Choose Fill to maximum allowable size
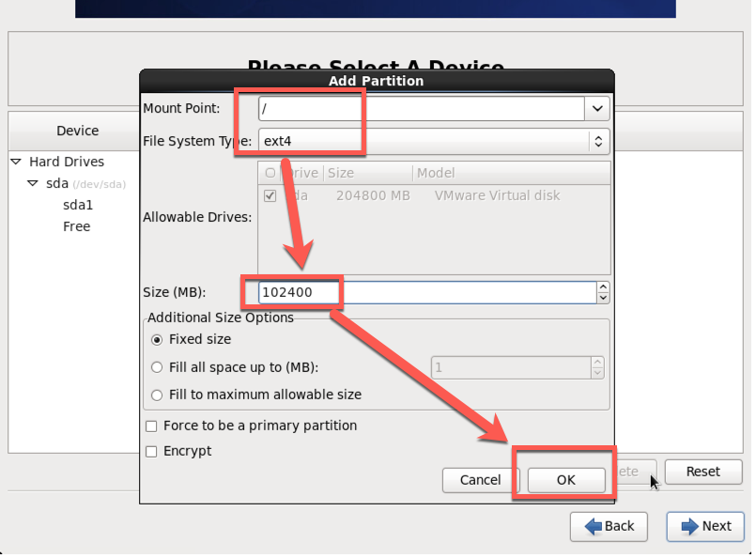 [157, 395]
